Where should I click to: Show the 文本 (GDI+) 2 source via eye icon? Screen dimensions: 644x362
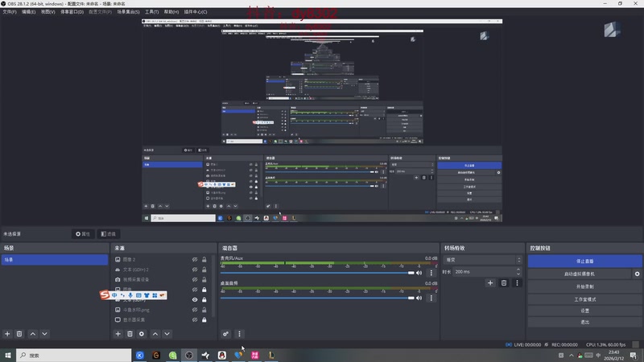coord(195,269)
